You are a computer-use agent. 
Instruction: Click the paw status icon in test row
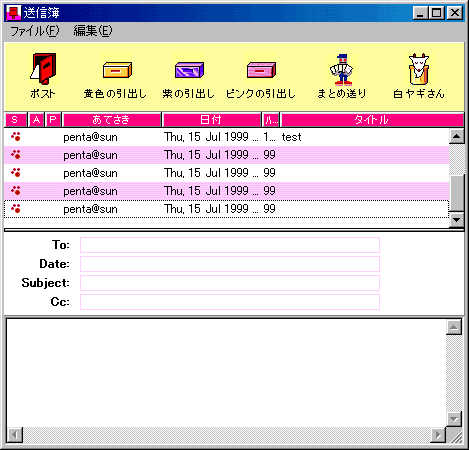tap(16, 137)
